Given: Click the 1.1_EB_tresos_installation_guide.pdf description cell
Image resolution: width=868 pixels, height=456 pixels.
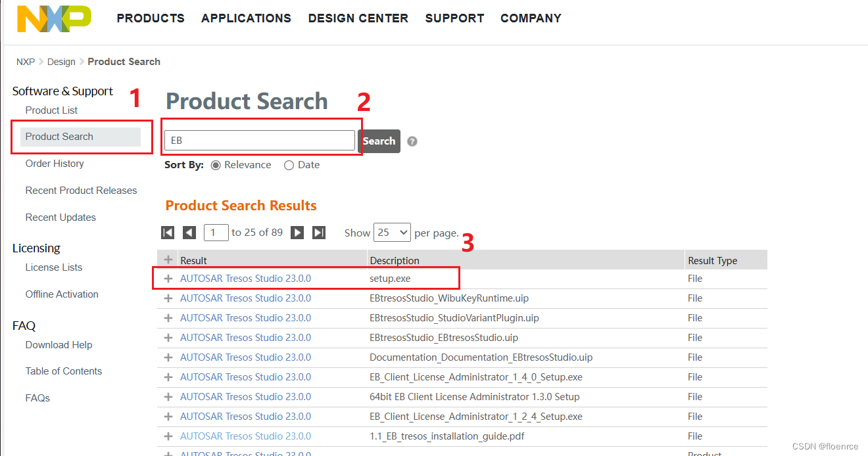Looking at the screenshot, I should (x=447, y=436).
